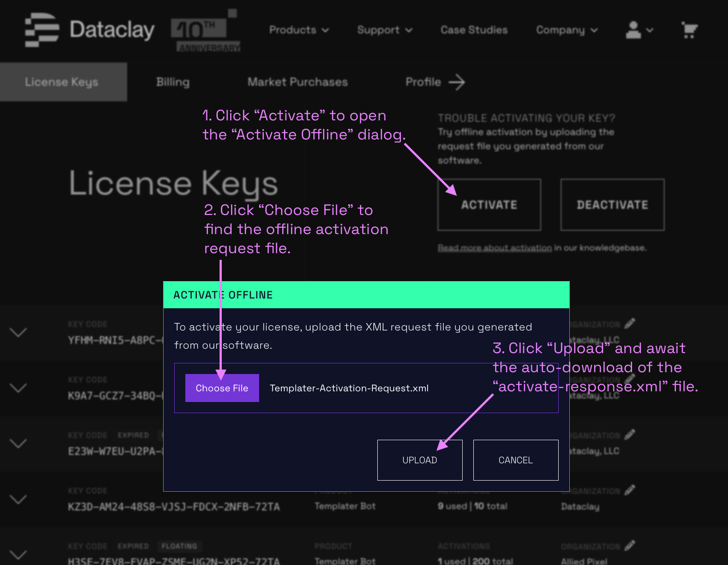Cancel the Activate Offline dialog
The width and height of the screenshot is (728, 565).
click(516, 460)
